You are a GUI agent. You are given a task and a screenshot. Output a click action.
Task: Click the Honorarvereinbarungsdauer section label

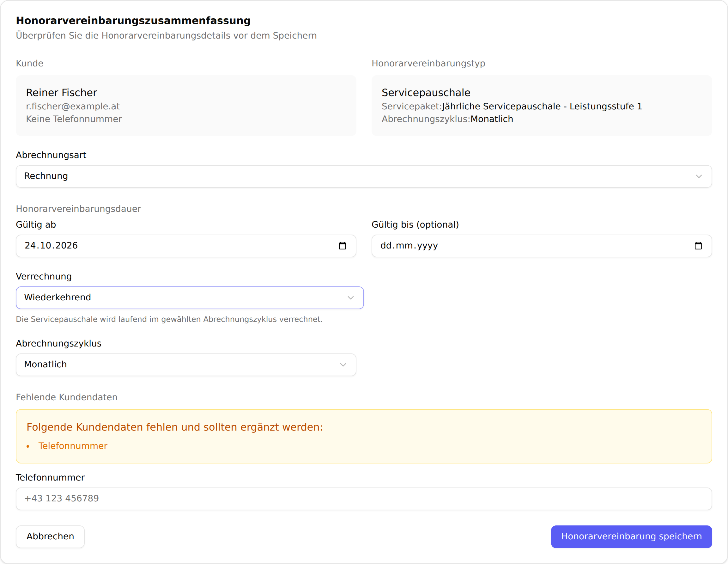pos(78,209)
